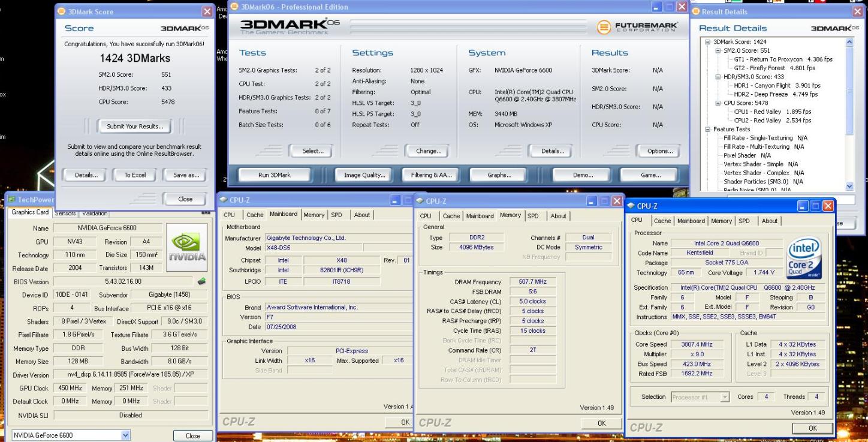Viewport: 868px width, 442px height.
Task: Click the Save as button
Action: click(x=186, y=175)
